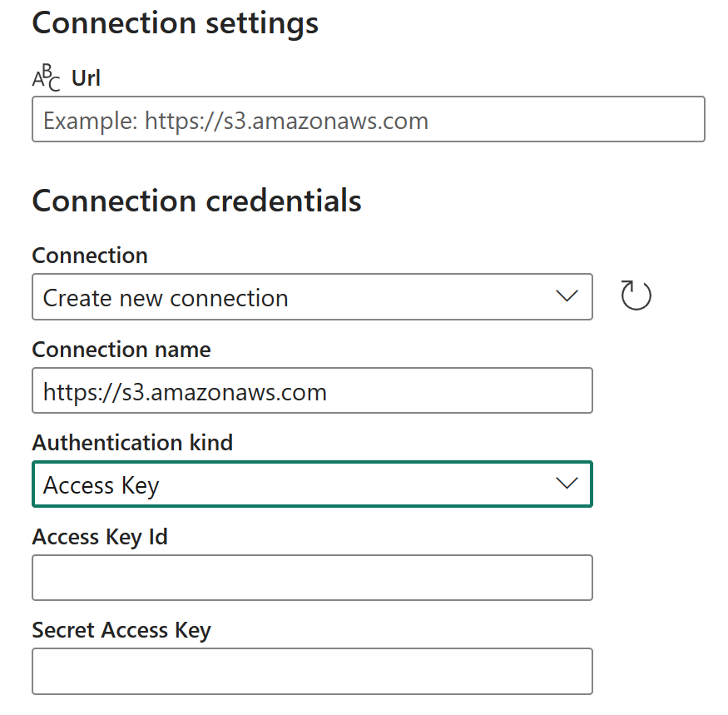The width and height of the screenshot is (728, 715).
Task: Click the Secret Access Key input box
Action: (312, 672)
